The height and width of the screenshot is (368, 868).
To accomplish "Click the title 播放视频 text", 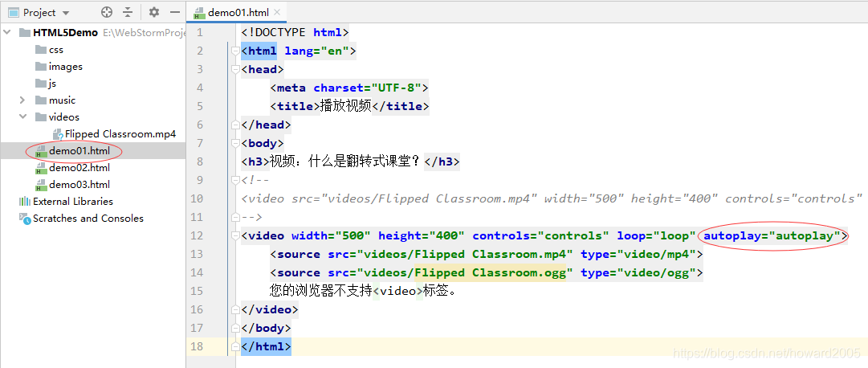I will point(345,106).
